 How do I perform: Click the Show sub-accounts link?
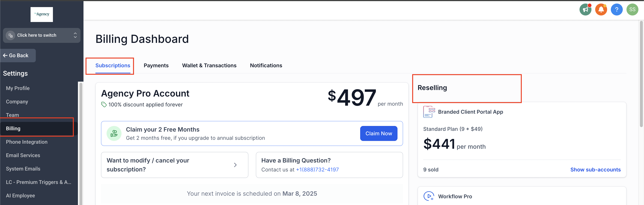point(595,170)
